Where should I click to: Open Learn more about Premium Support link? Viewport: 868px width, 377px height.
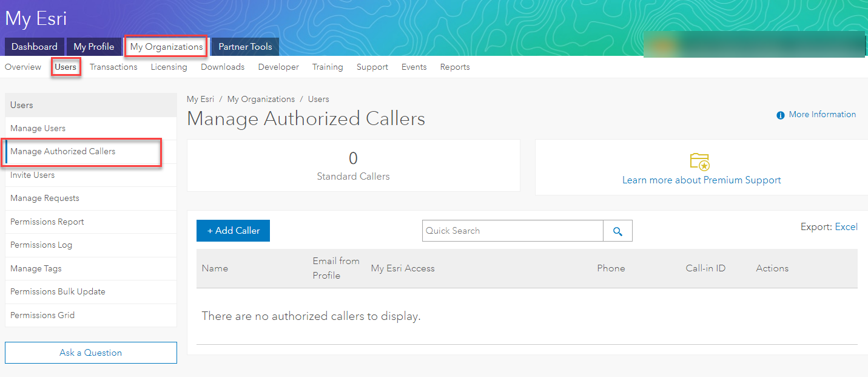point(701,180)
